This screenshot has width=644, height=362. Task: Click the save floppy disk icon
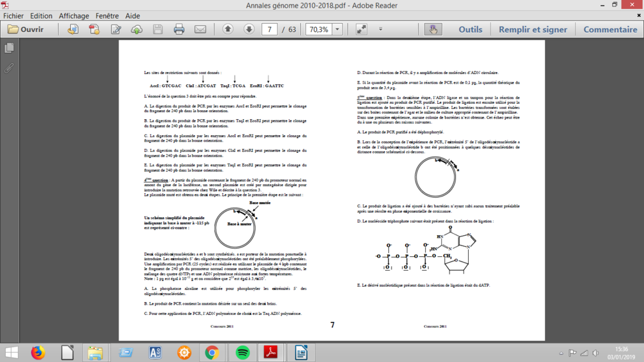pos(158,30)
